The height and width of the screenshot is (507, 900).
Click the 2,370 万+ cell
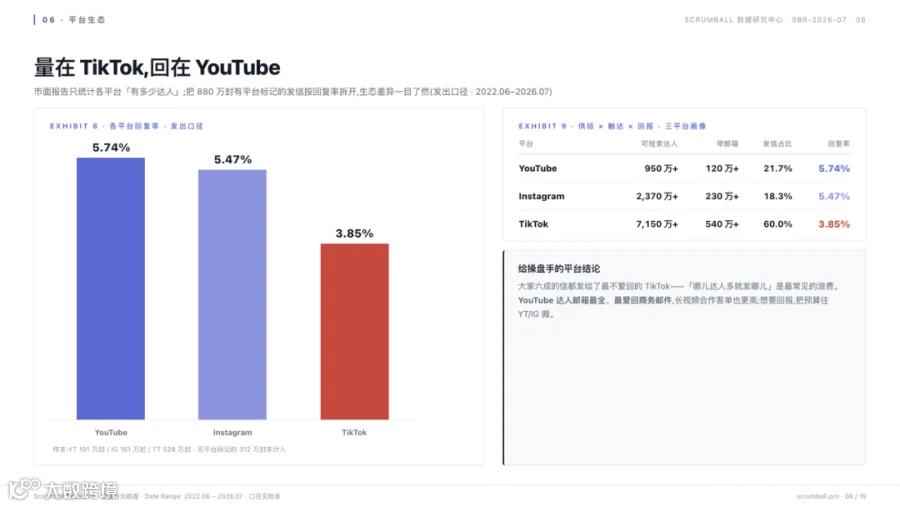point(657,196)
